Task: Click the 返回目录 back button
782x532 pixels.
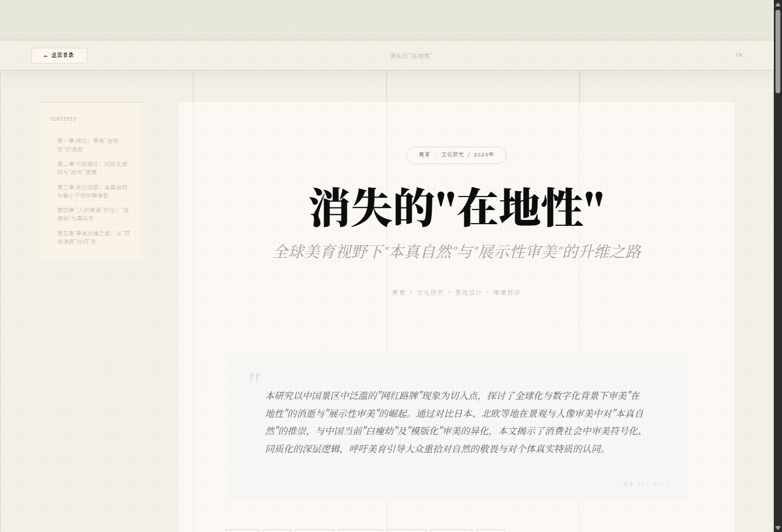Action: coord(59,55)
